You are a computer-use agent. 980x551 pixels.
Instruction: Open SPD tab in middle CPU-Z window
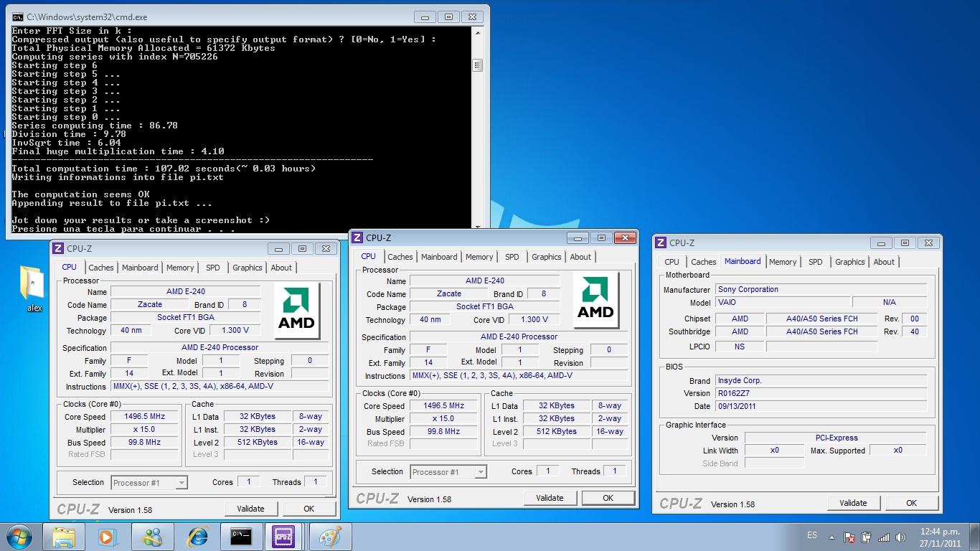512,257
